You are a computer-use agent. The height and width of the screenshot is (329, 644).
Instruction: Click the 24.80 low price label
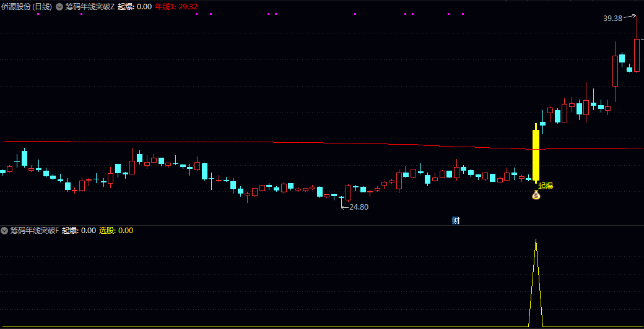[x=359, y=207]
